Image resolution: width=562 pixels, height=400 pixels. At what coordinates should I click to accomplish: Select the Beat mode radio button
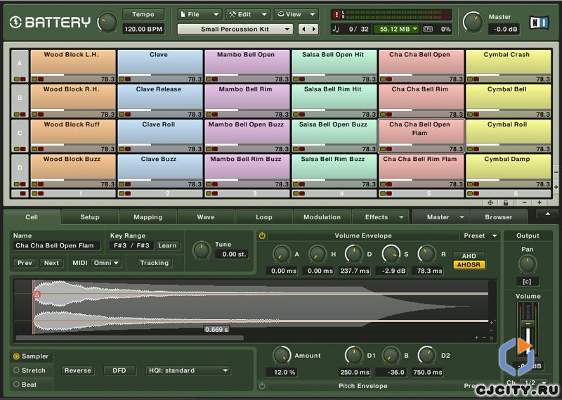click(16, 384)
